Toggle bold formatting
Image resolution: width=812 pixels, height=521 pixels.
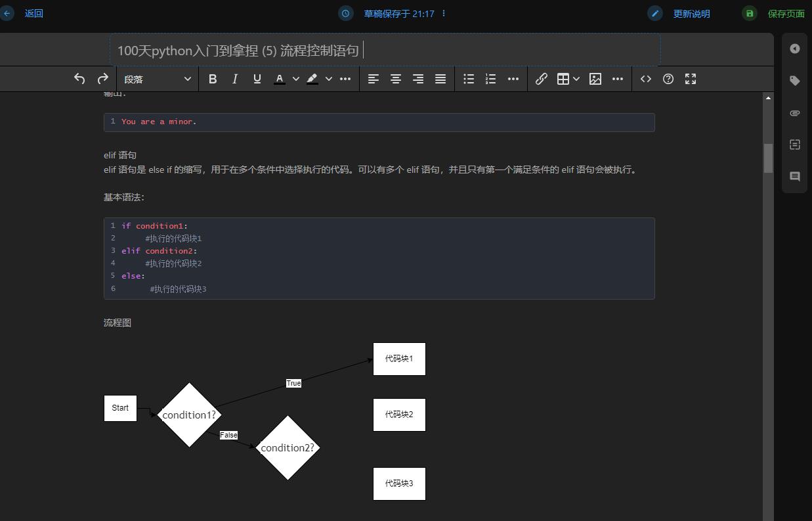pos(212,79)
